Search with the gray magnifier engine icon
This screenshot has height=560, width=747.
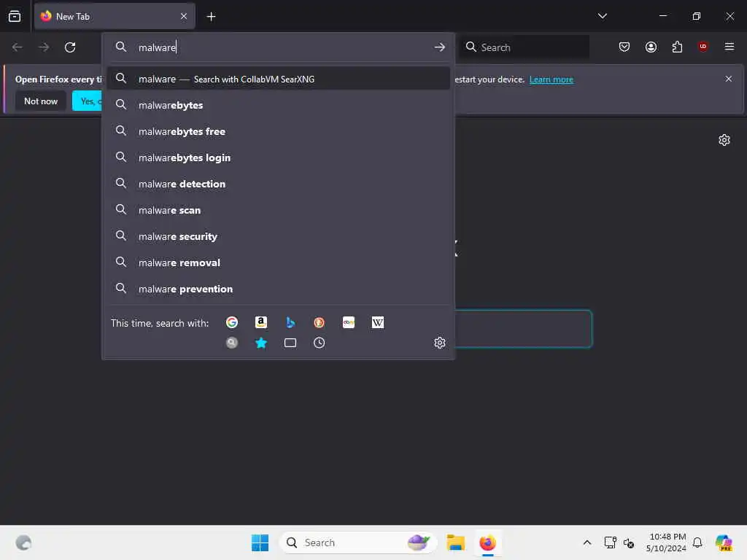232,343
